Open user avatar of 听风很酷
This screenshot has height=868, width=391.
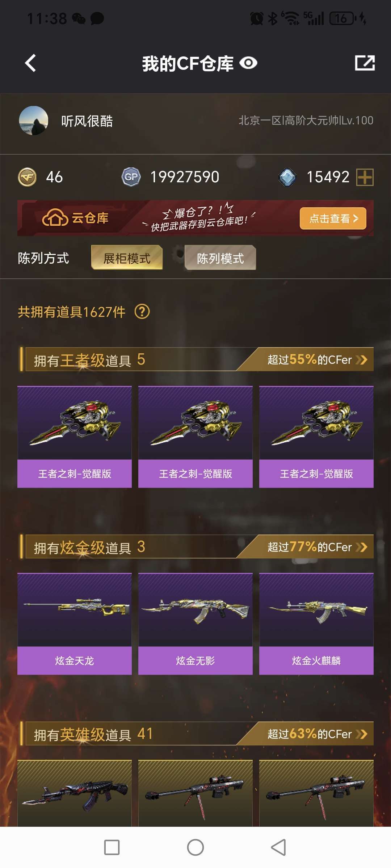pyautogui.click(x=34, y=121)
